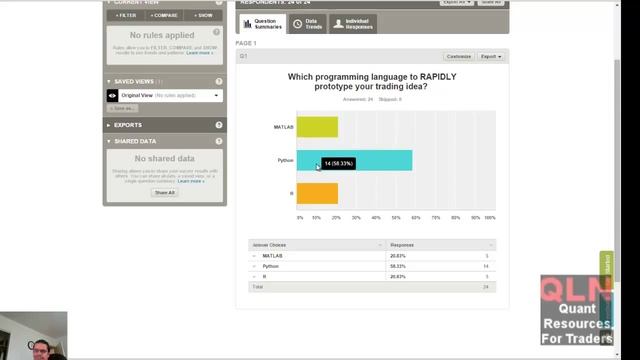Open help icon for EXPORTS

click(219, 125)
